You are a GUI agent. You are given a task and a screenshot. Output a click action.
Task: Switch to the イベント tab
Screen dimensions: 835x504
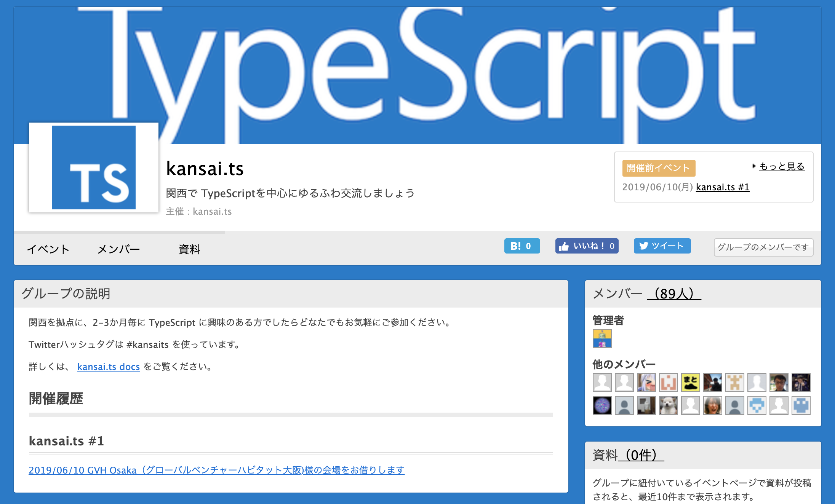pos(48,249)
